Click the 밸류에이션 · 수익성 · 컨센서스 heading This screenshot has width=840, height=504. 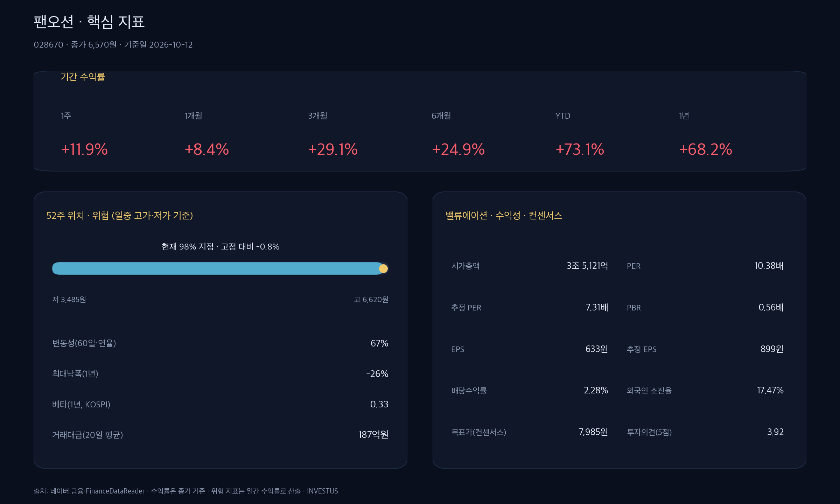(x=504, y=215)
